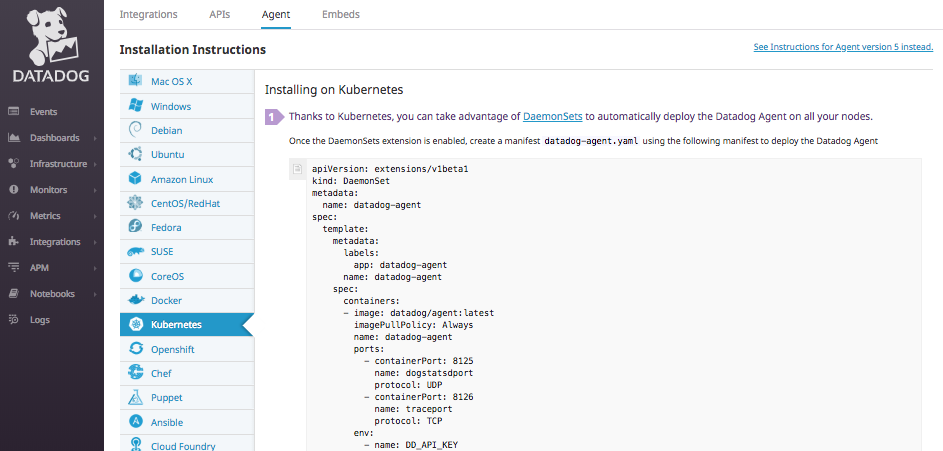The width and height of the screenshot is (943, 451).
Task: Click the 'kind: DaemonSet' code line
Action: 351,181
